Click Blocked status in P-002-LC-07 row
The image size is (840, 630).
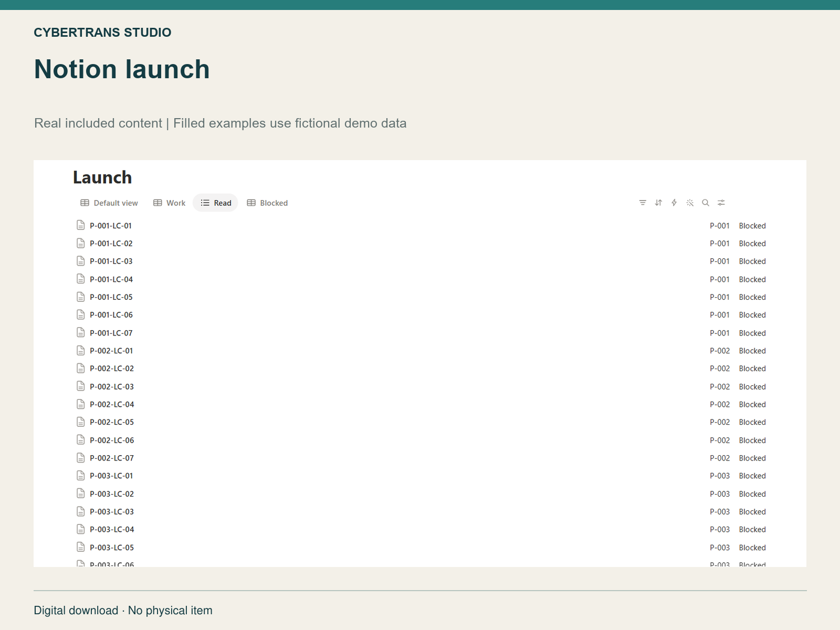click(752, 458)
